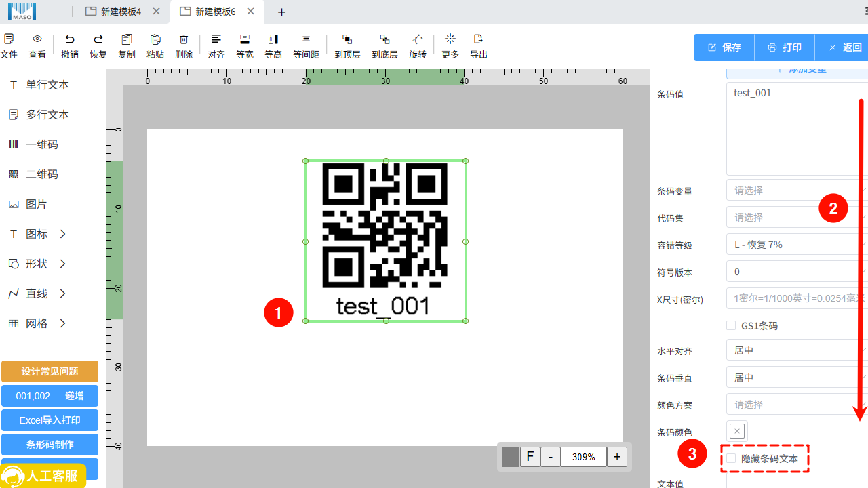Open the 对齐 (Align) tool
Screen dimensions: 868x488
tap(216, 46)
